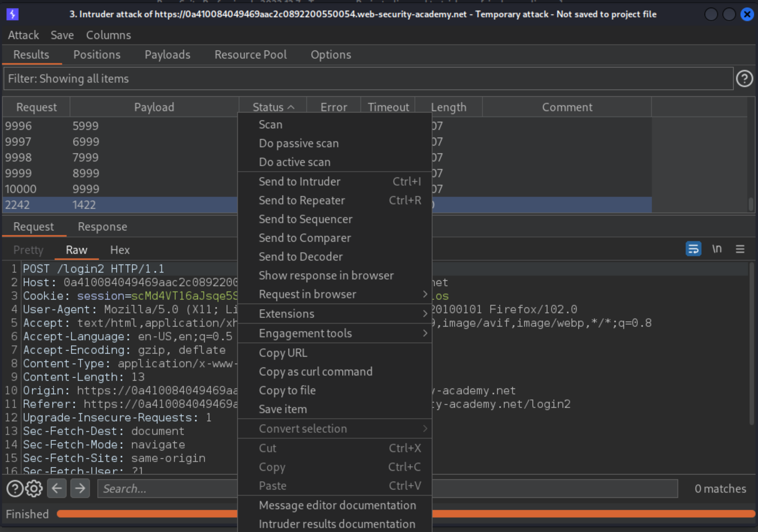Choose Send to Repeater
The height and width of the screenshot is (532, 758).
(x=335, y=200)
